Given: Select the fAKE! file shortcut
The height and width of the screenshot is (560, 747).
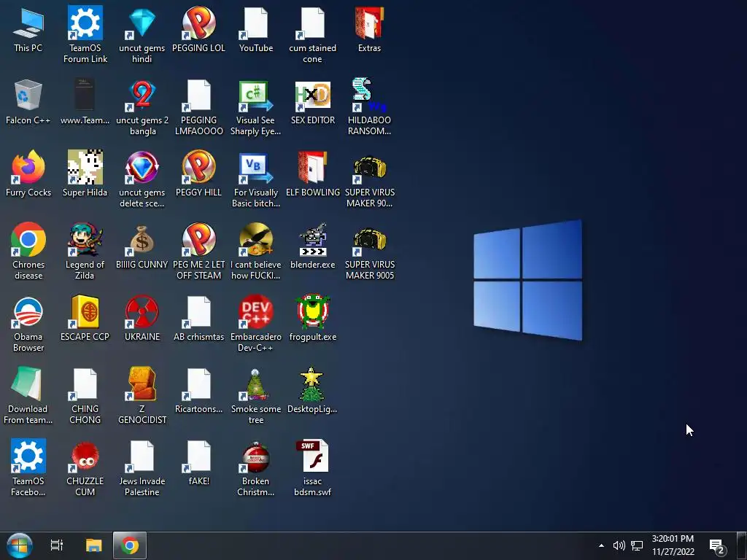Looking at the screenshot, I should coord(198,463).
